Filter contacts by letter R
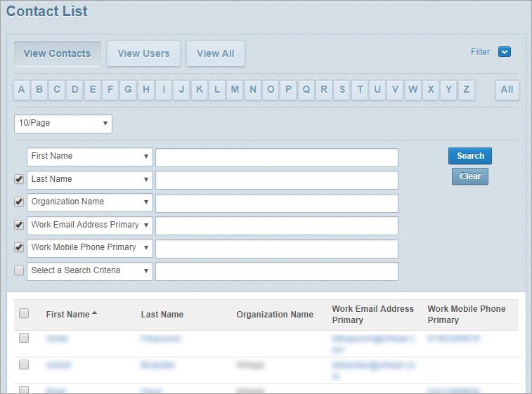The width and height of the screenshot is (532, 394). pyautogui.click(x=324, y=90)
